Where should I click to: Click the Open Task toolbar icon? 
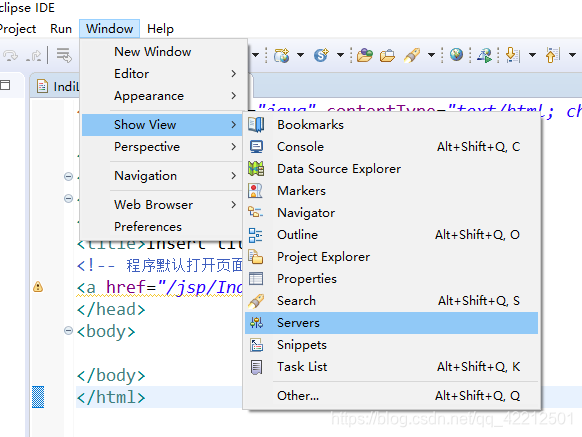pyautogui.click(x=387, y=55)
